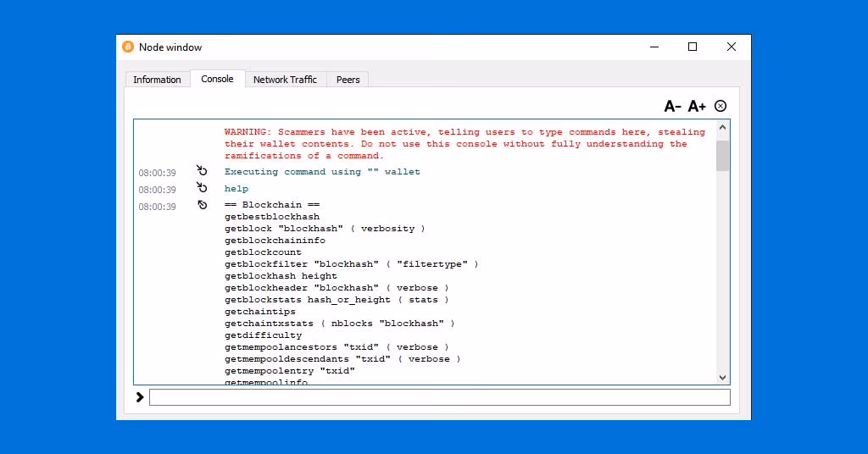Open the Network Traffic tab
Viewport: 868px width, 454px height.
pos(285,80)
